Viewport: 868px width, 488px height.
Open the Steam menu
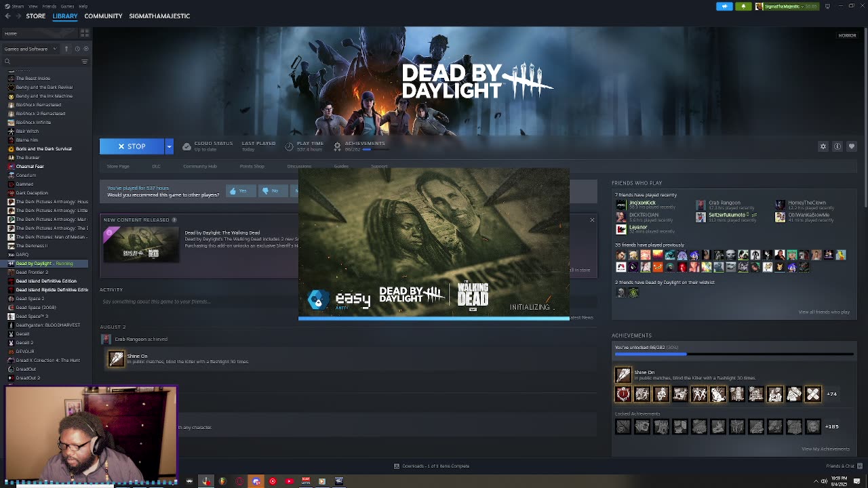18,6
